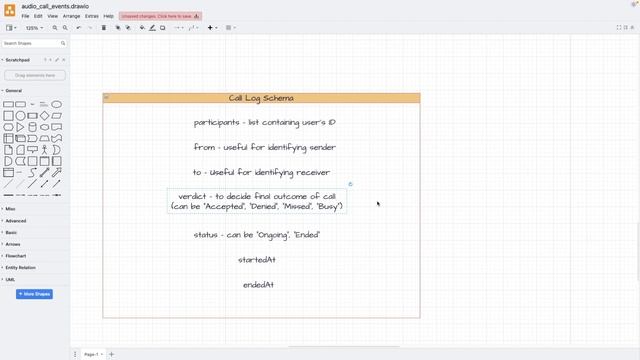The width and height of the screenshot is (640, 360).
Task: Expand the Entity Relation shapes section
Action: pyautogui.click(x=19, y=268)
